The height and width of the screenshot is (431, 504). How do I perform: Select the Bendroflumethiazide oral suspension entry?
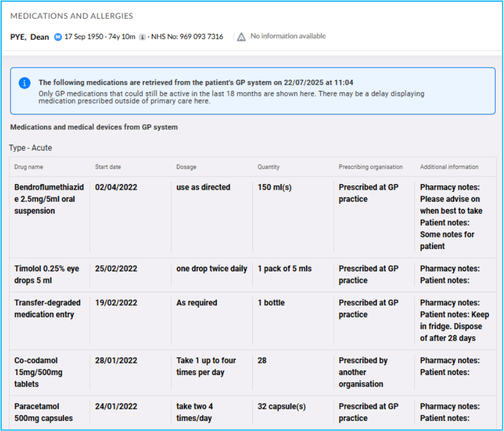tap(47, 199)
